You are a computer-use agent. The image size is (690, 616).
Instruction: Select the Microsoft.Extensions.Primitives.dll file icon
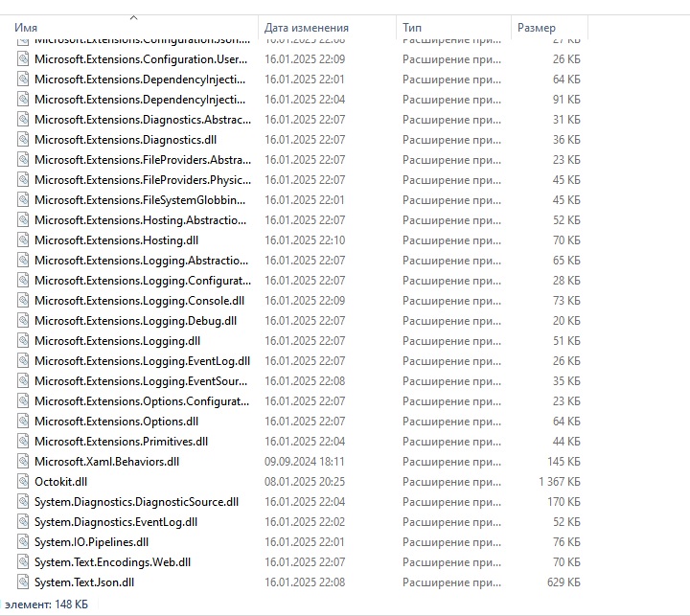coord(23,442)
